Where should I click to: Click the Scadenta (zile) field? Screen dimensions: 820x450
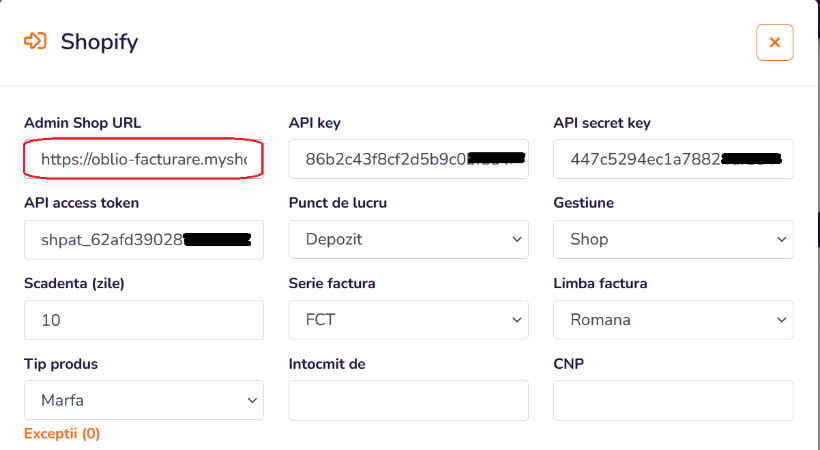[144, 320]
